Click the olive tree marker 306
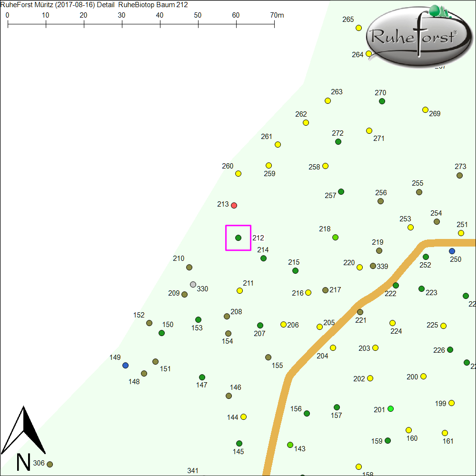Screen dimensions: 476x476 click(50, 464)
